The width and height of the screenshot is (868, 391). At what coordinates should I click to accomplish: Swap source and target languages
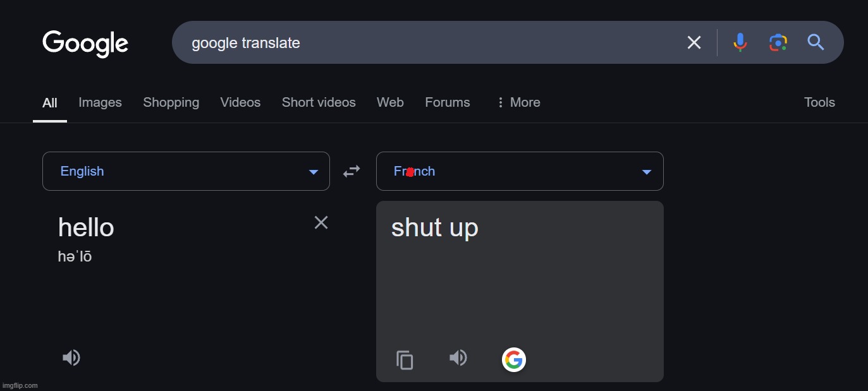pos(351,171)
